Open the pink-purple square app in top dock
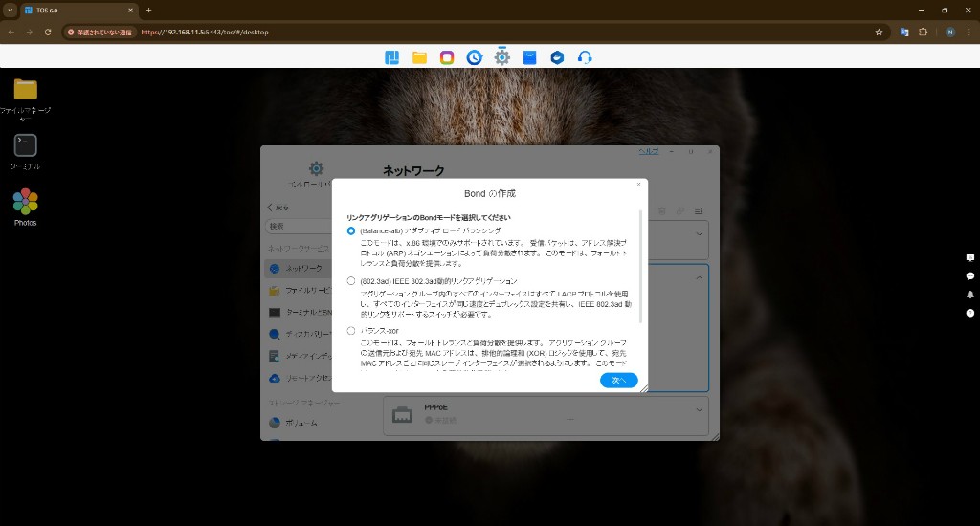Viewport: 980px width, 526px height. pyautogui.click(x=447, y=57)
